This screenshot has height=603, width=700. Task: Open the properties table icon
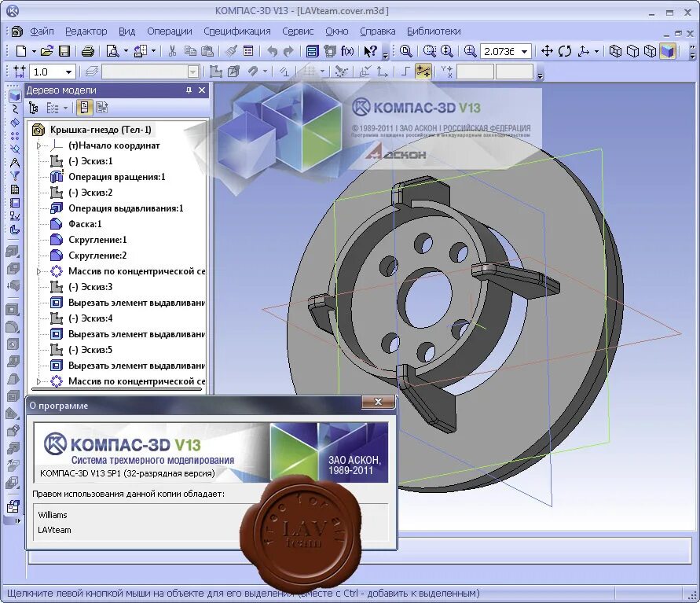click(248, 51)
